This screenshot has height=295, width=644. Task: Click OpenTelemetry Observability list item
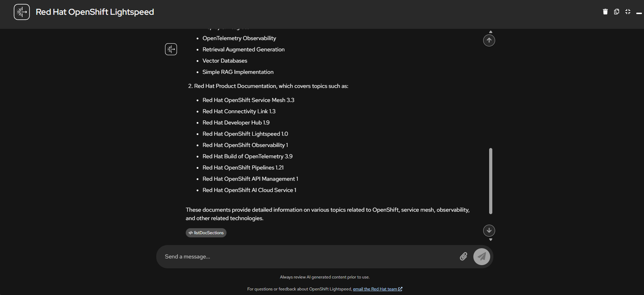pos(239,38)
